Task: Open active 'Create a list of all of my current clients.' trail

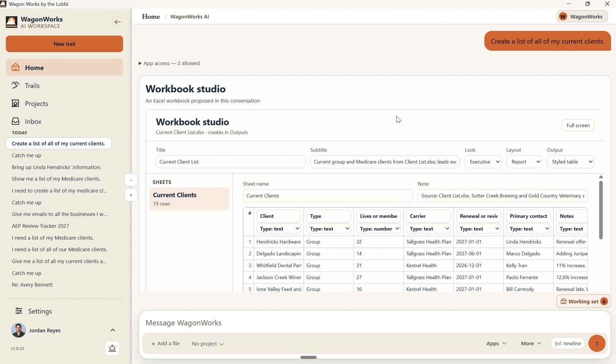Action: [59, 143]
